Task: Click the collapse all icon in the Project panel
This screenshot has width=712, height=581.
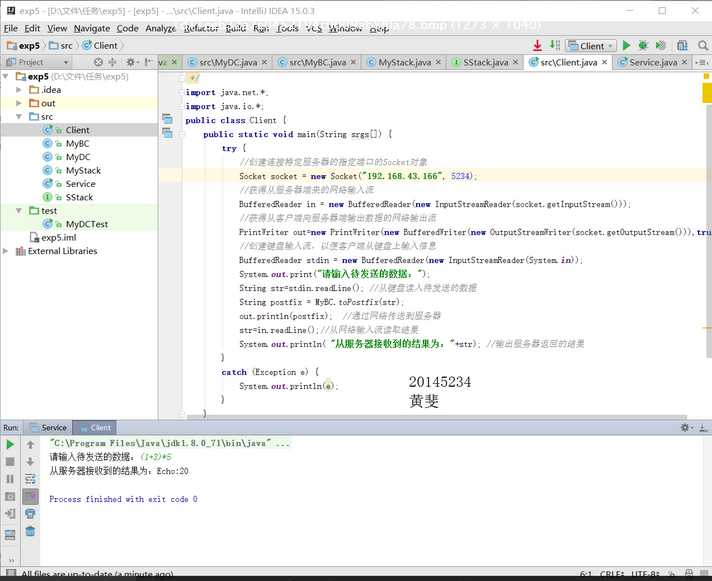Action: [112, 62]
